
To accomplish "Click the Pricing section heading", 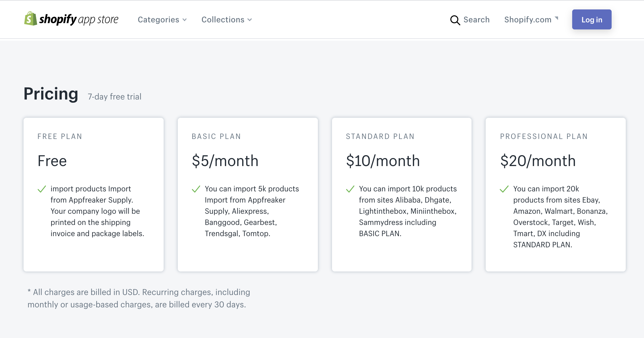I will 51,94.
